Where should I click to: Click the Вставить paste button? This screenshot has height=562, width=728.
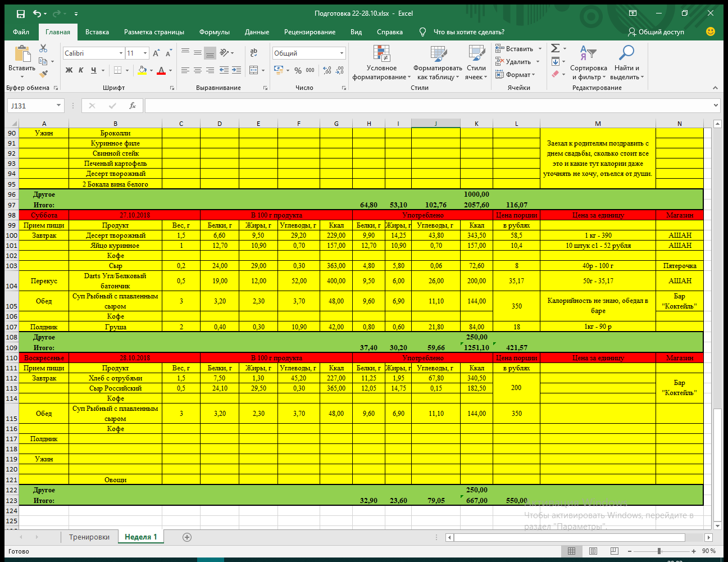tap(22, 61)
